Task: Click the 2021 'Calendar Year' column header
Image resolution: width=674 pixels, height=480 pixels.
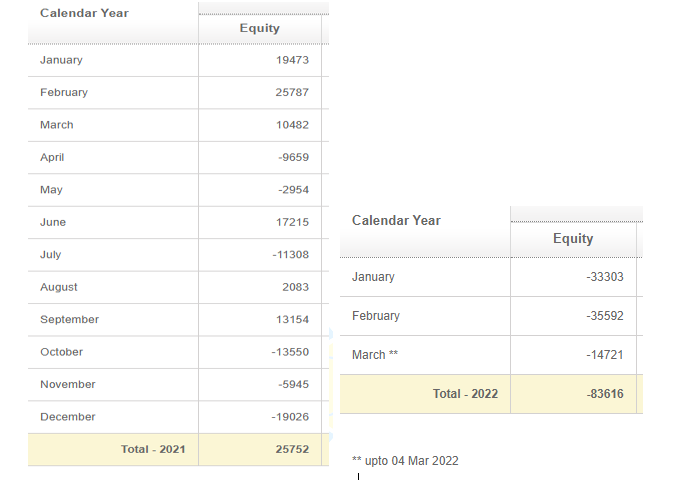Action: [x=84, y=13]
